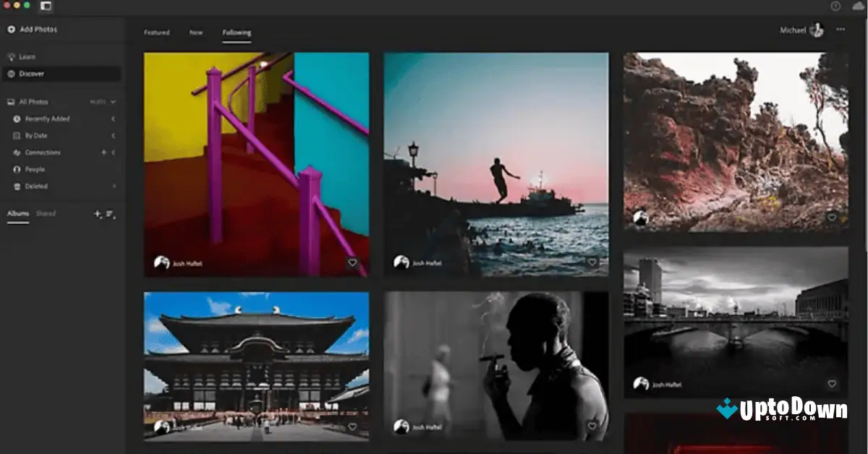
Task: Click Josh Haftel's profile on the diver photo
Action: click(402, 262)
